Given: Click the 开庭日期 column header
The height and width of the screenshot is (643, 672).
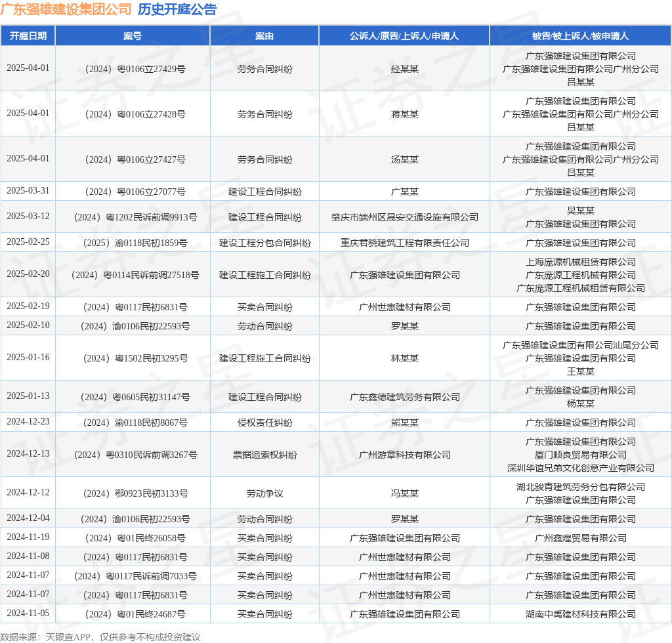Looking at the screenshot, I should (x=28, y=36).
